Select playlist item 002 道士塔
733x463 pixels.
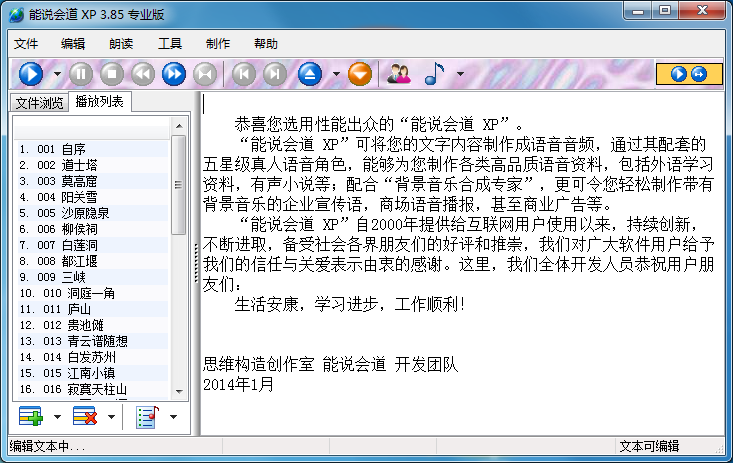click(93, 165)
